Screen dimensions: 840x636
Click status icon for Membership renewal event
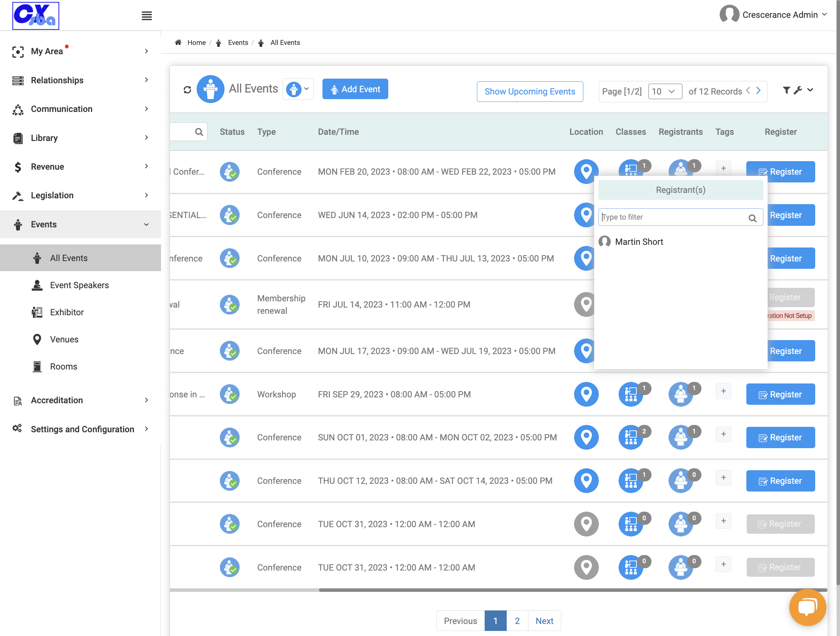click(230, 305)
